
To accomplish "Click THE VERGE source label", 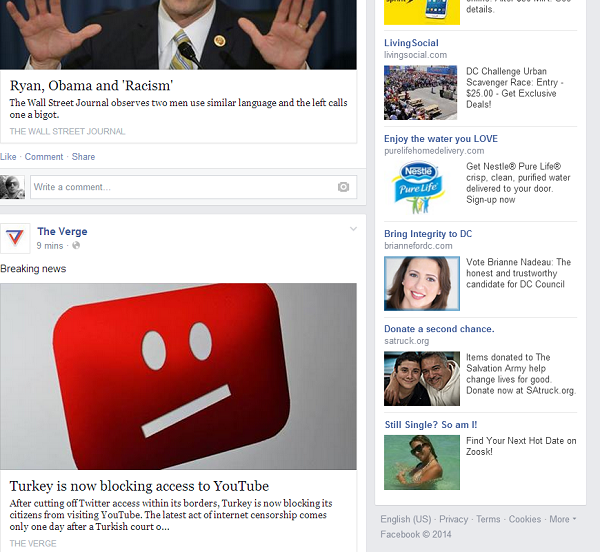I will tap(33, 544).
